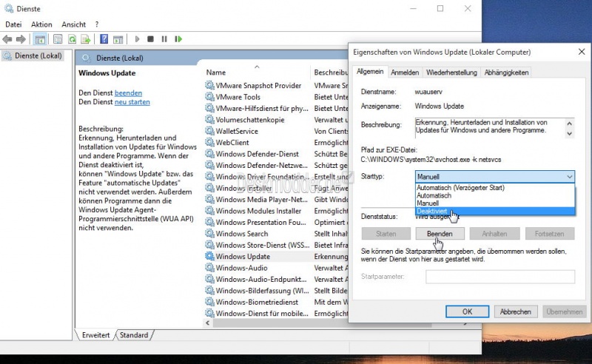Select the Allgemein tab
592x364 pixels.
pos(370,71)
